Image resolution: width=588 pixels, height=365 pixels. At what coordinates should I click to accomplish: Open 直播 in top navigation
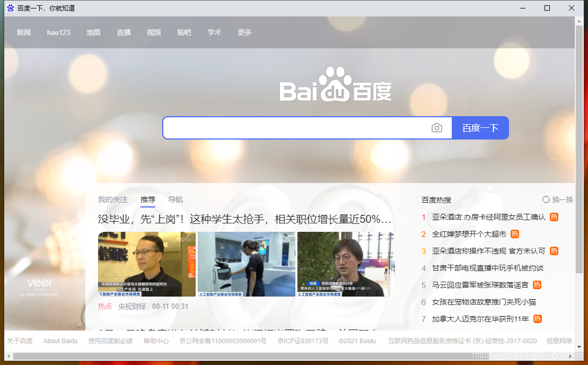(124, 33)
